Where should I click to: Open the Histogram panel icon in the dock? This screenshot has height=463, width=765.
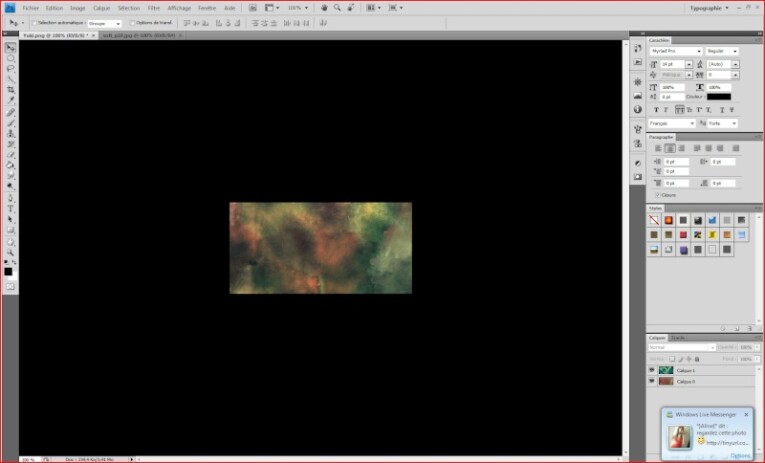[638, 96]
